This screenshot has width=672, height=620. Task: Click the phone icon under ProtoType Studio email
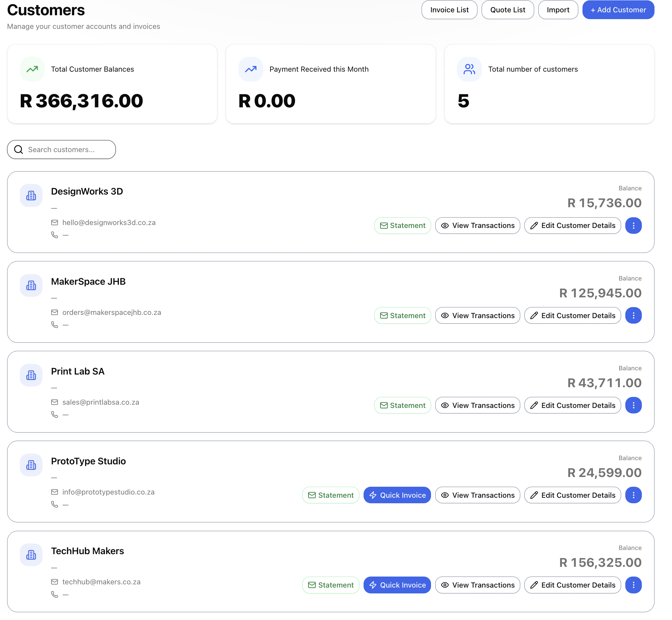54,504
